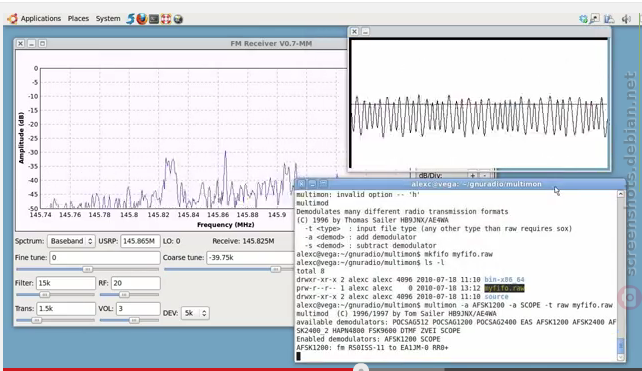The width and height of the screenshot is (642, 371).
Task: Open the lifesaver help icon in the panel
Action: (x=166, y=19)
